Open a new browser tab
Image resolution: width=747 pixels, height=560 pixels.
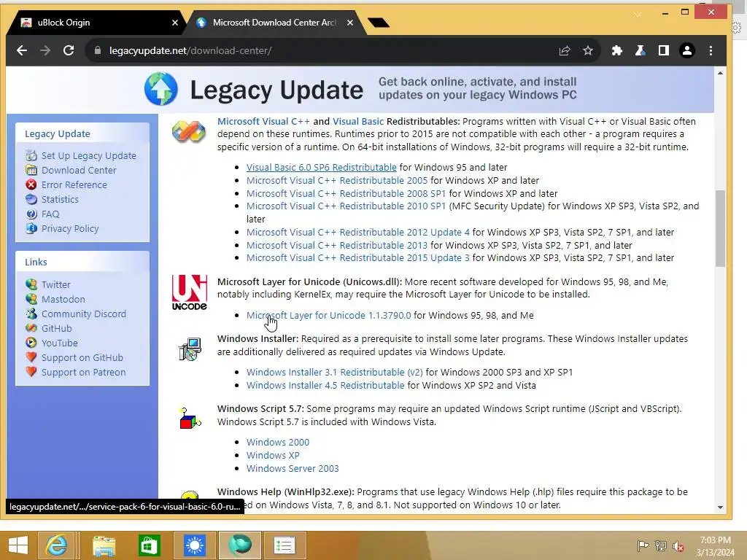[x=379, y=23]
